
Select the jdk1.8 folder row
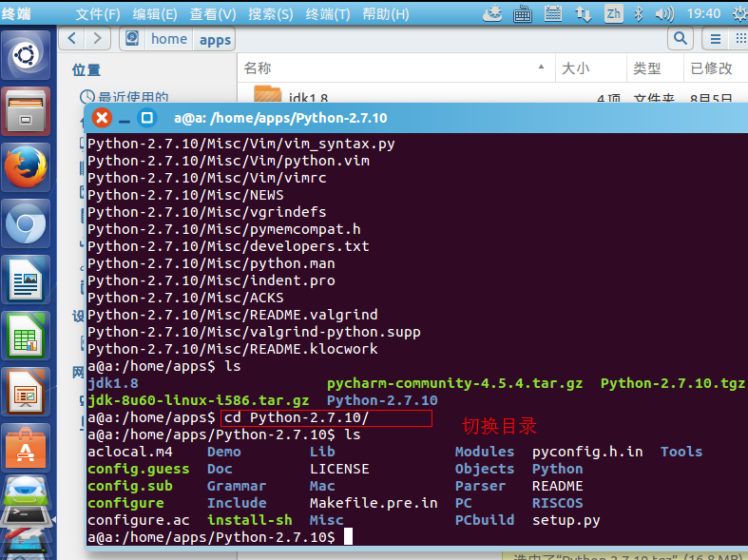(x=492, y=94)
